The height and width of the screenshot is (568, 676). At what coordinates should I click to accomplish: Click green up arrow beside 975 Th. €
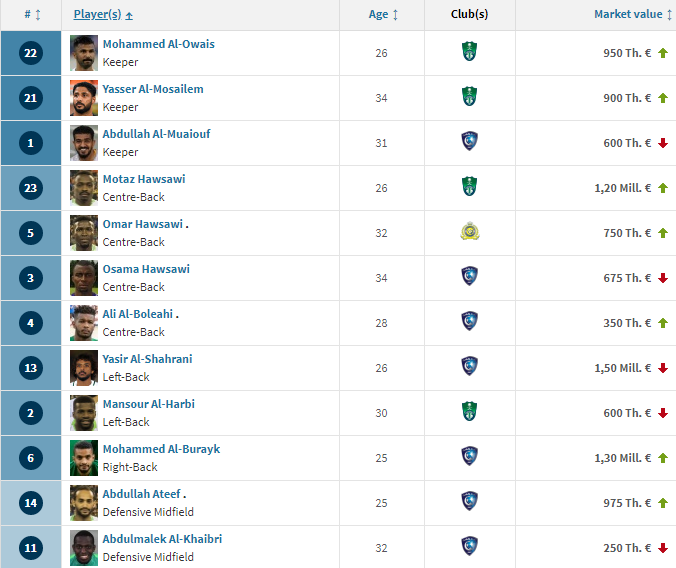(663, 503)
